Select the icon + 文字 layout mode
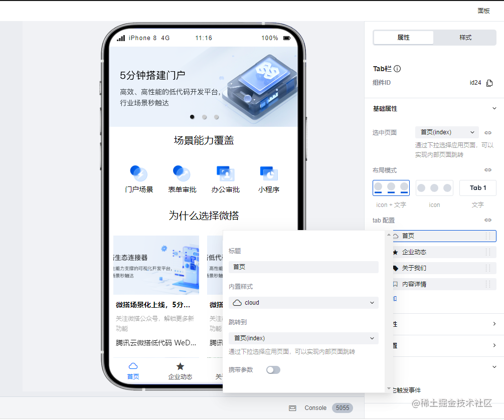Viewport: 504px width, 420px height. (391, 188)
